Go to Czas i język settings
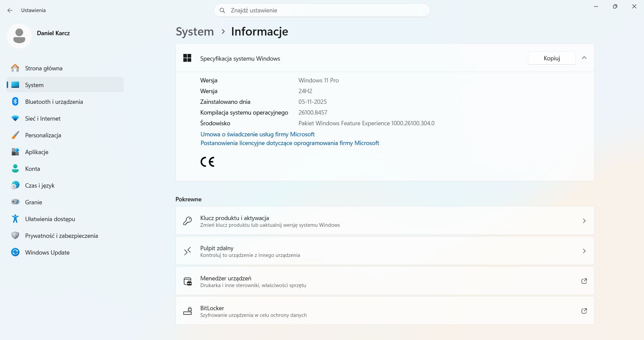This screenshot has height=340, width=644. coord(65,185)
